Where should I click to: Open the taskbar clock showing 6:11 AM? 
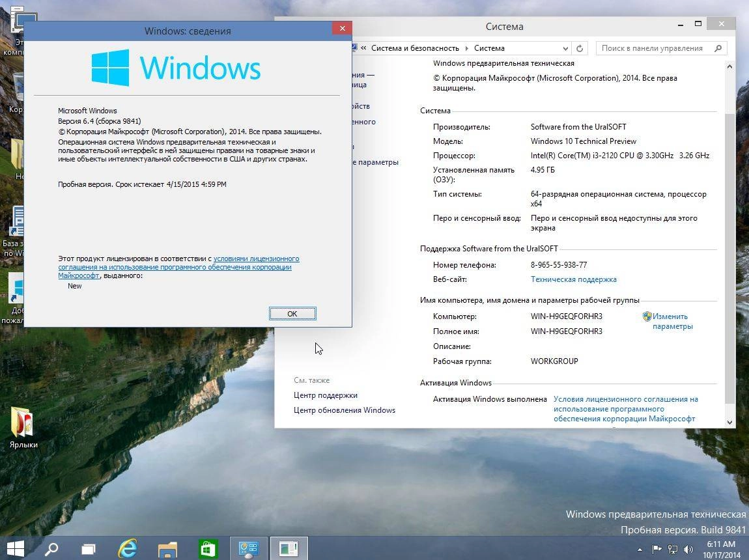pyautogui.click(x=721, y=550)
